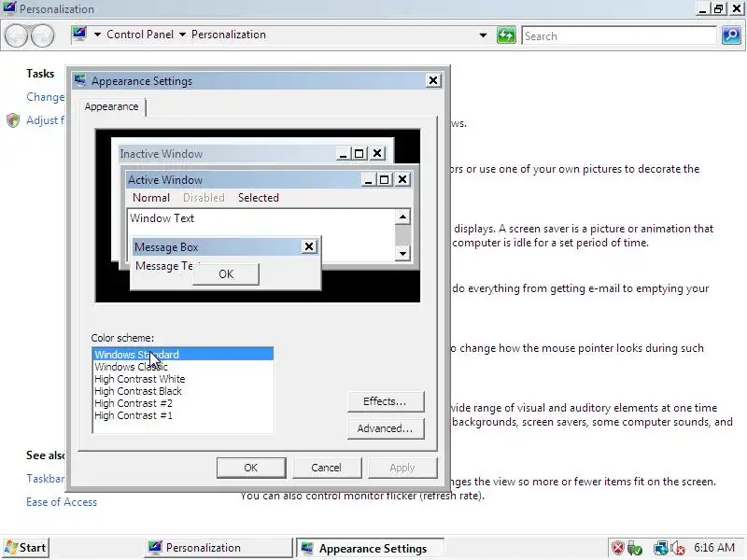Close the Appearance Settings dialog

pyautogui.click(x=432, y=80)
